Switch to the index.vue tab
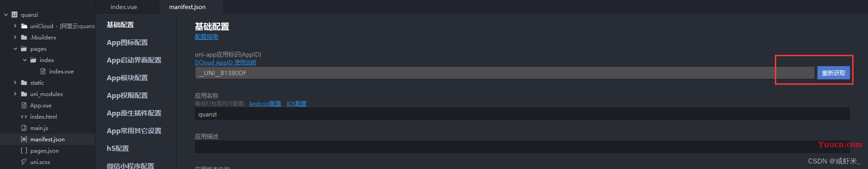 [x=124, y=7]
